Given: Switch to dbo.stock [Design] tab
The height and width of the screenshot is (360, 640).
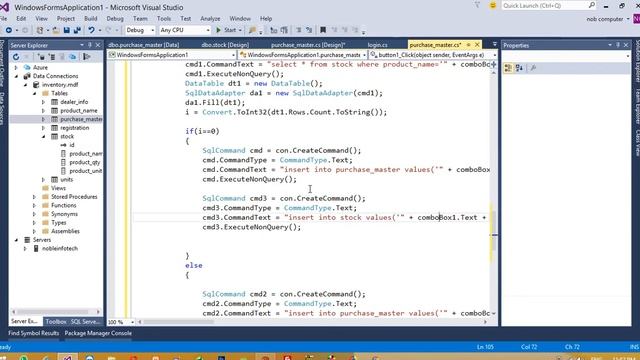Looking at the screenshot, I should 225,45.
